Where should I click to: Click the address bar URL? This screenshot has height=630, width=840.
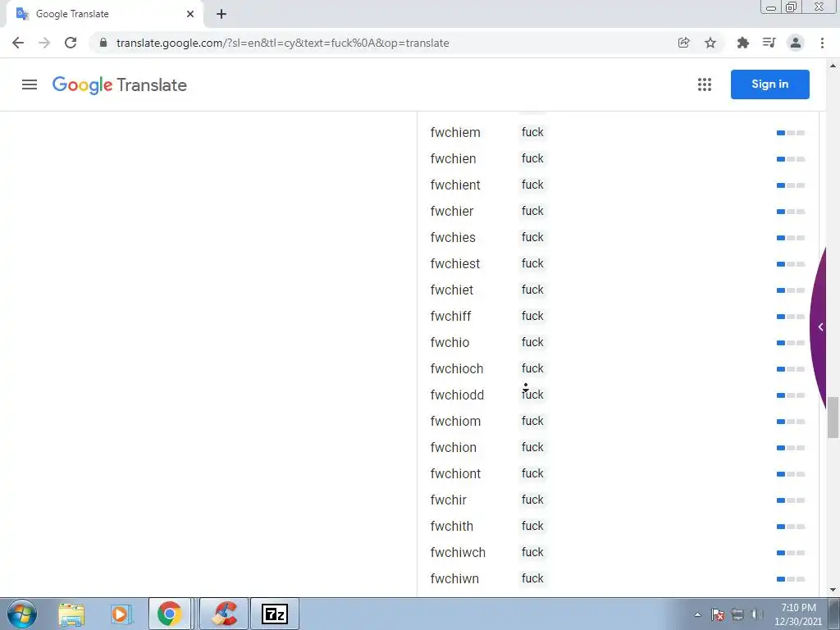click(x=282, y=43)
